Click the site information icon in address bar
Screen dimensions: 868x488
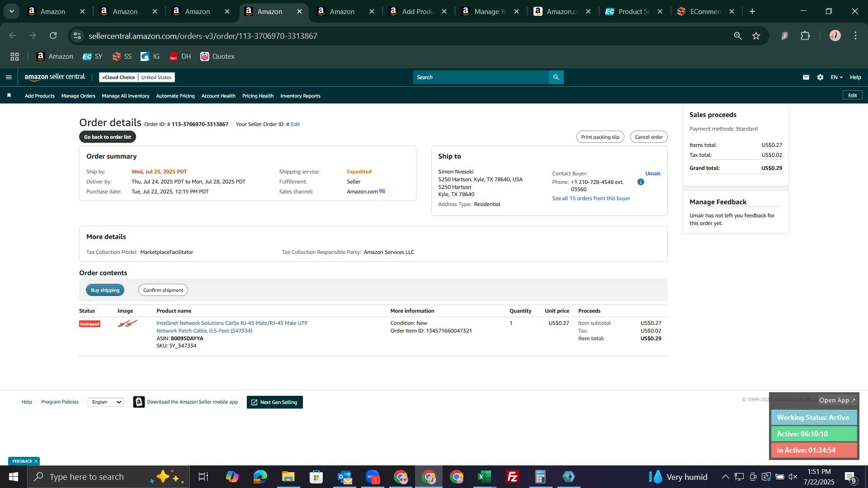click(77, 36)
